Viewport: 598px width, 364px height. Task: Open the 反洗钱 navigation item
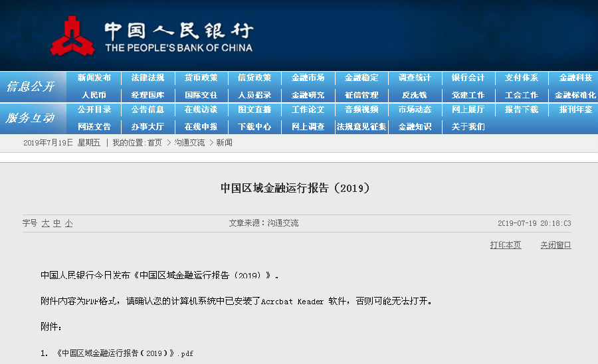415,95
